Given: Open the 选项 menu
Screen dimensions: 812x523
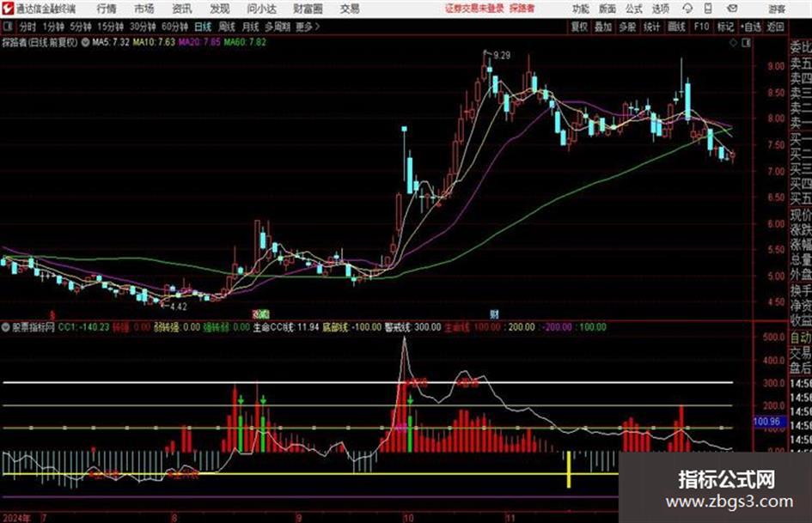Looking at the screenshot, I should tap(660, 9).
